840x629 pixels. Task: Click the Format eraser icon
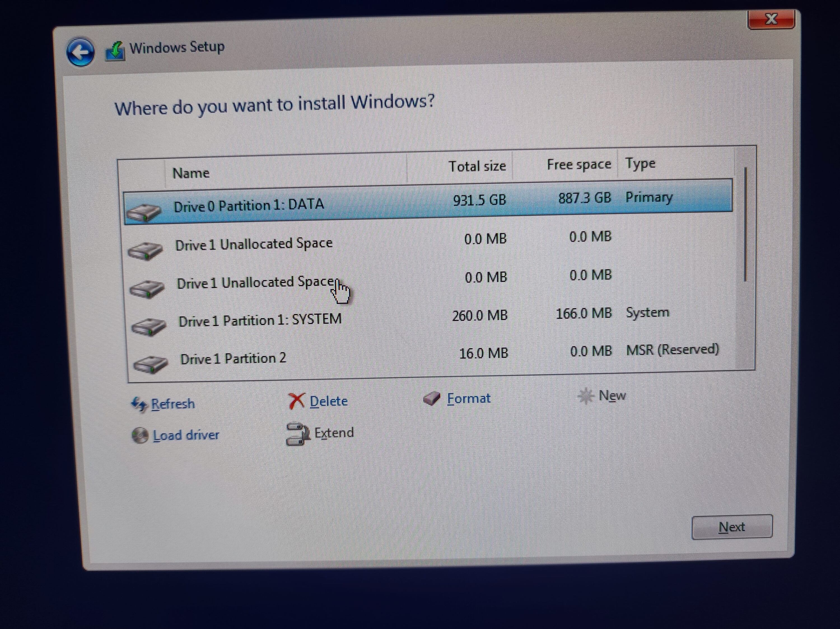(431, 398)
